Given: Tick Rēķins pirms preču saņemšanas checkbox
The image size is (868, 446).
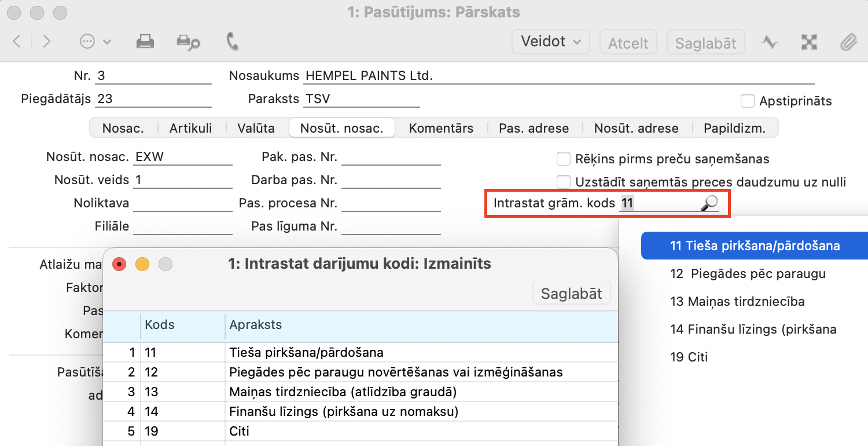Looking at the screenshot, I should click(x=563, y=159).
